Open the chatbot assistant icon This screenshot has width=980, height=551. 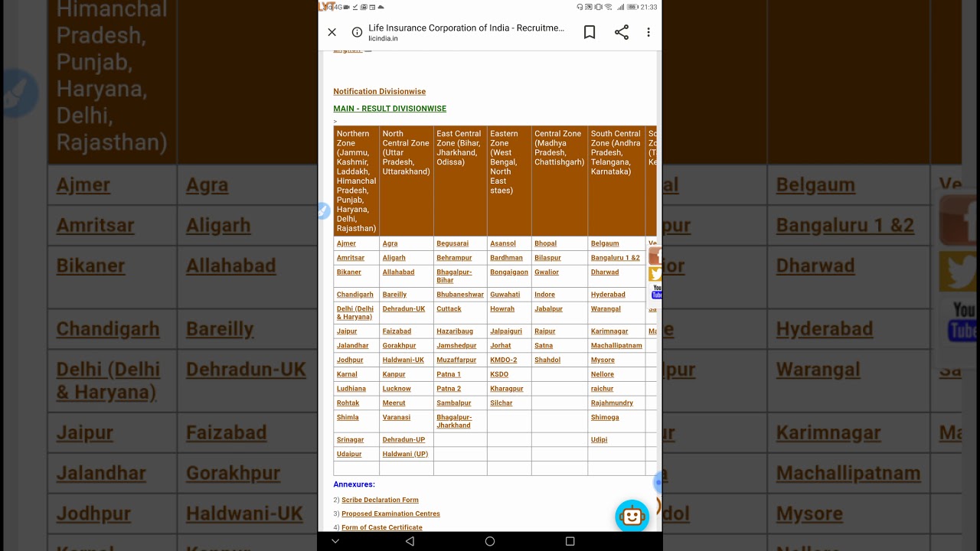(x=632, y=517)
